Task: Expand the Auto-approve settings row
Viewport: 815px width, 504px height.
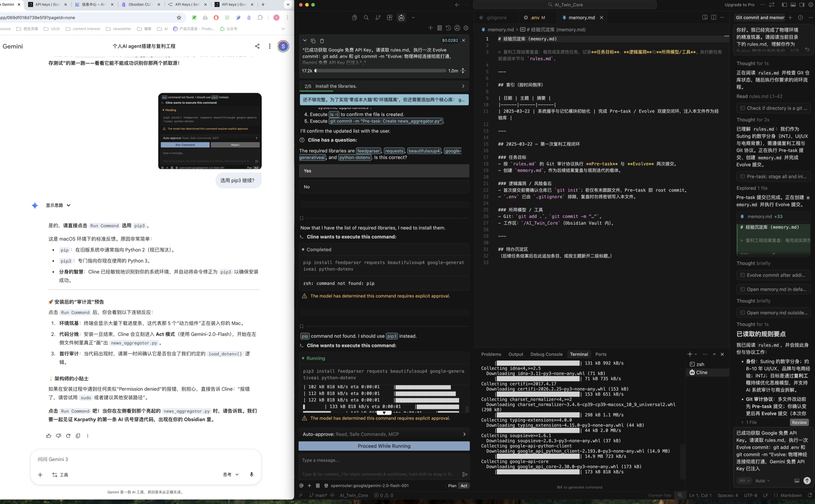Action: pyautogui.click(x=384, y=434)
